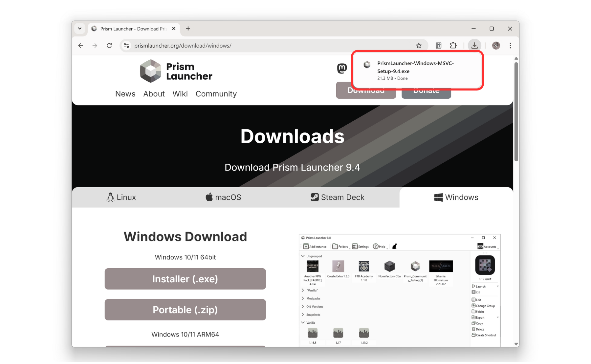The width and height of the screenshot is (591, 364).
Task: Click the page vertical scrollbar thumb
Action: (516, 111)
